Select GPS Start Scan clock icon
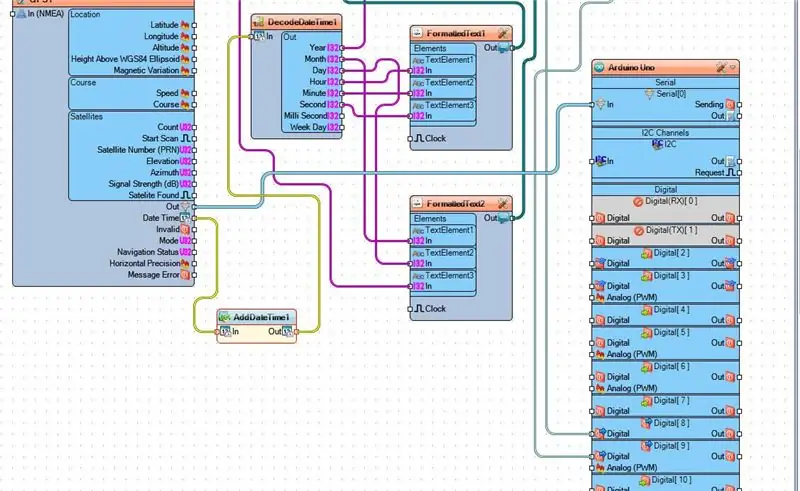 click(x=185, y=138)
